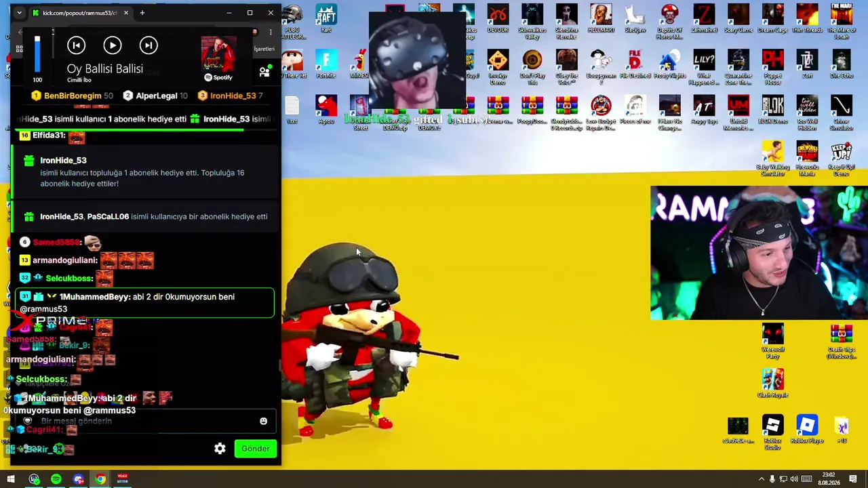Open the Slackjaw desktop shortcut
868x488 pixels.
635,18
